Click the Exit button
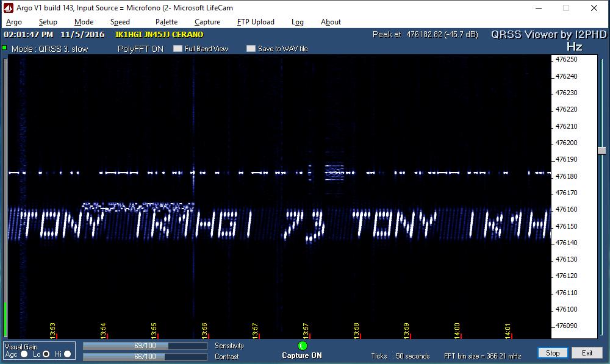610x364 pixels. point(587,353)
